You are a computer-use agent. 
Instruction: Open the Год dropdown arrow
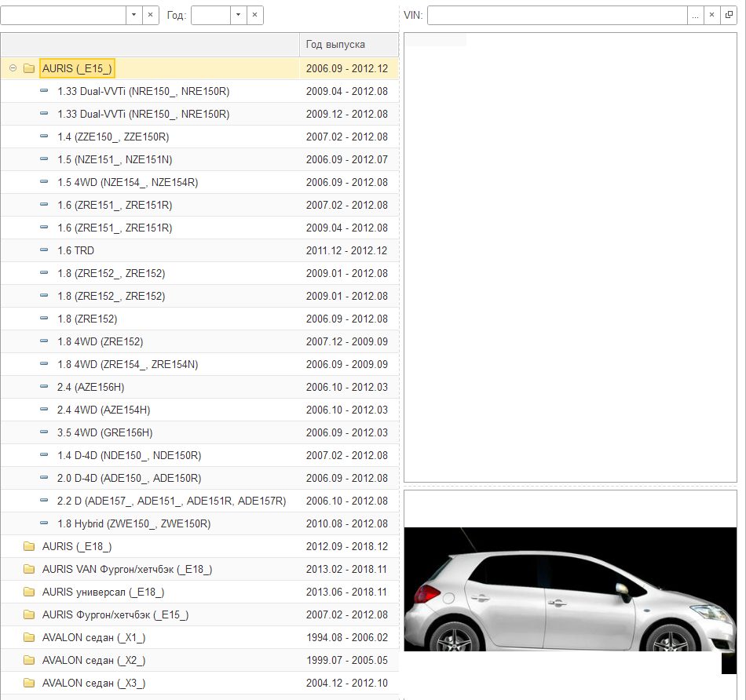tap(239, 15)
